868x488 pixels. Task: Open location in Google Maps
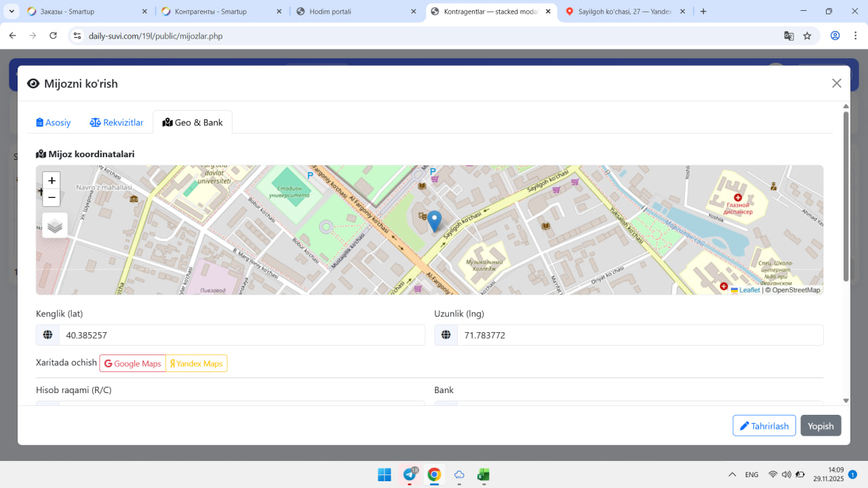coord(133,363)
